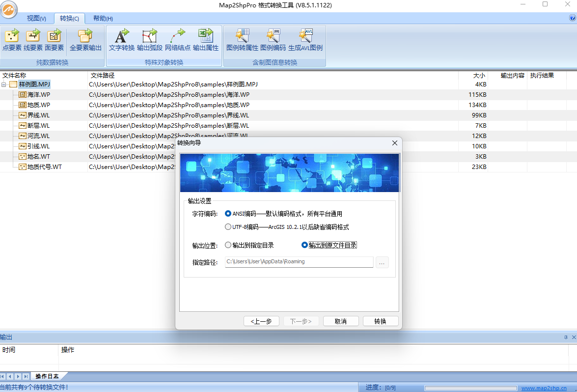Click the 样例图.MPJ project folder icon

pyautogui.click(x=13, y=84)
